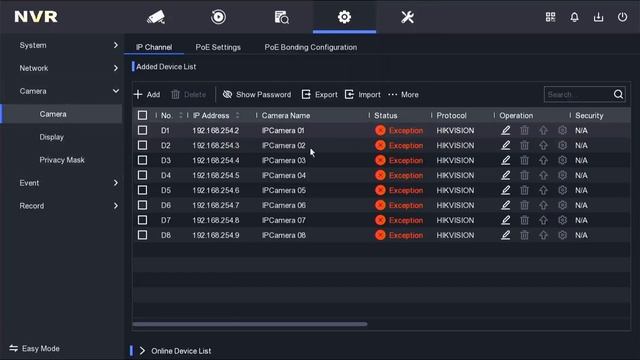640x360 pixels.
Task: Upgrade D4 camera with arrow icon
Action: (543, 175)
